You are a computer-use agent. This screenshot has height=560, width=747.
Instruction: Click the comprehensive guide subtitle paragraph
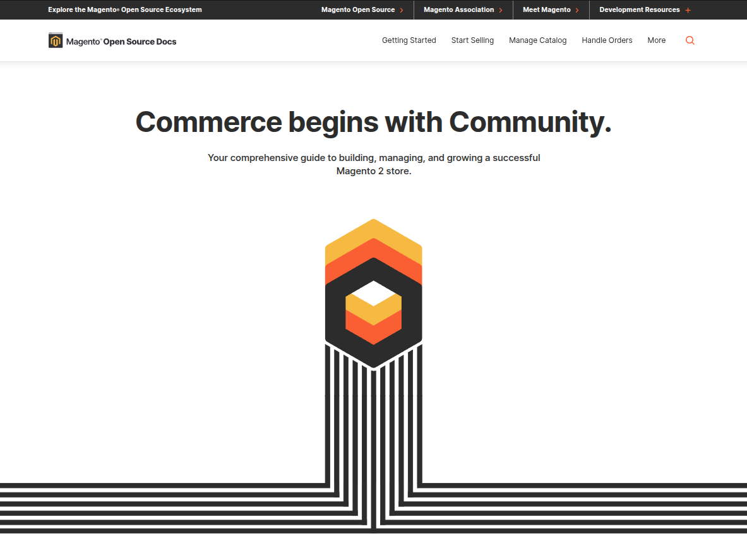pyautogui.click(x=373, y=164)
